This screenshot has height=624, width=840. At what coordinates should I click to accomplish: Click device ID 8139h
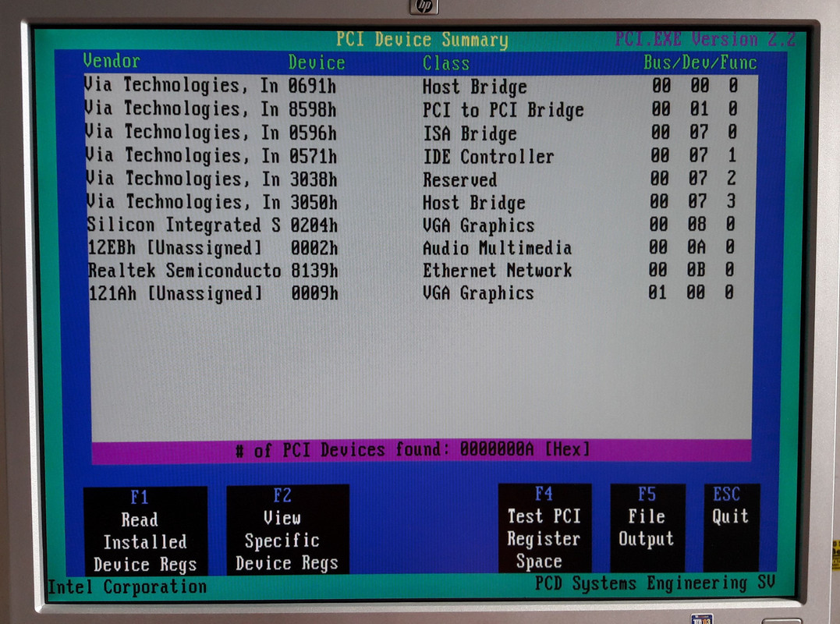tap(314, 271)
